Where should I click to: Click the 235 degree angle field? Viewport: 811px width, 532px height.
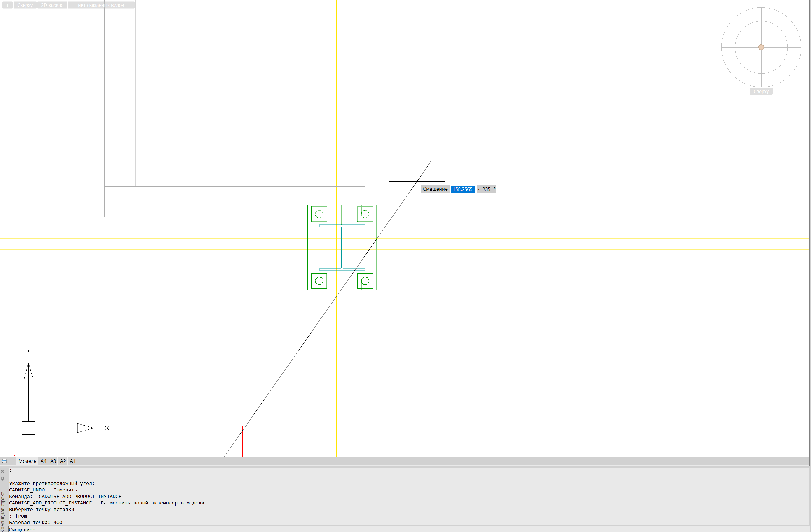click(x=487, y=189)
